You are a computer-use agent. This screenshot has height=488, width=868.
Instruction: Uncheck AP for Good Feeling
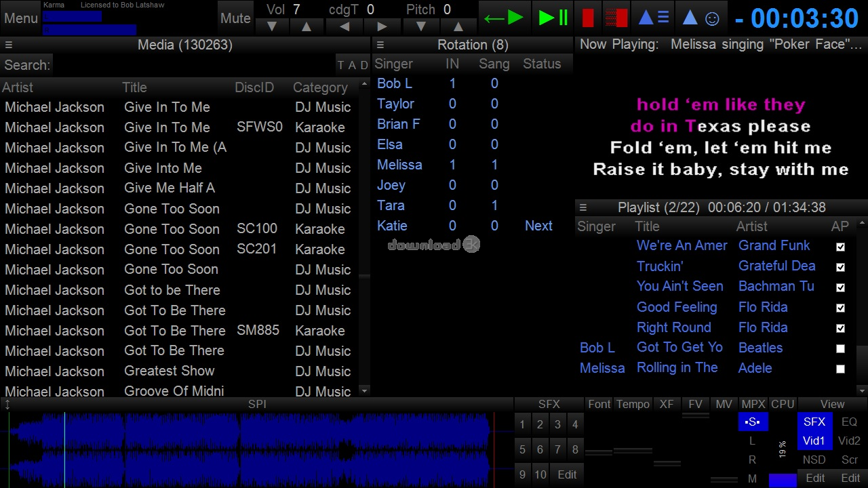[x=840, y=308]
